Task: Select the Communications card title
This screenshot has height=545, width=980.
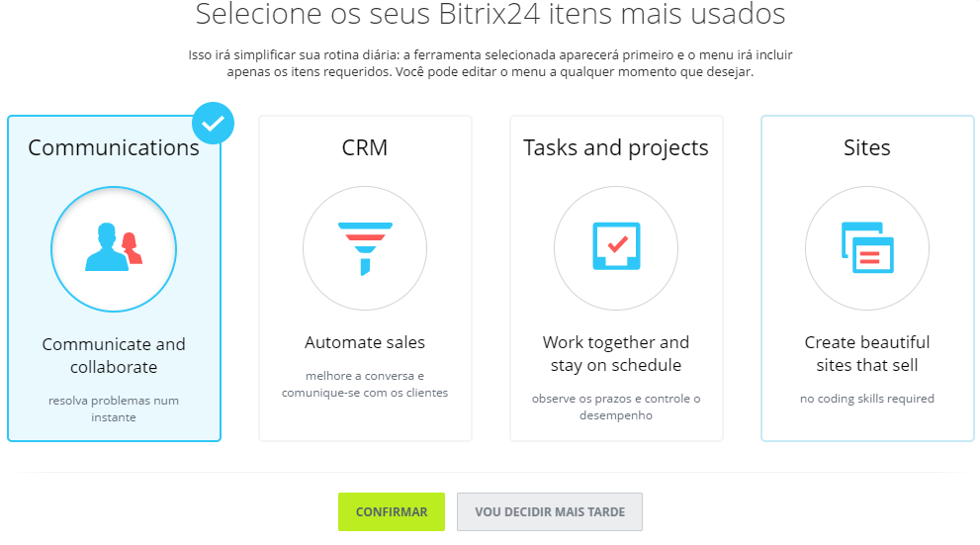Action: pyautogui.click(x=114, y=148)
